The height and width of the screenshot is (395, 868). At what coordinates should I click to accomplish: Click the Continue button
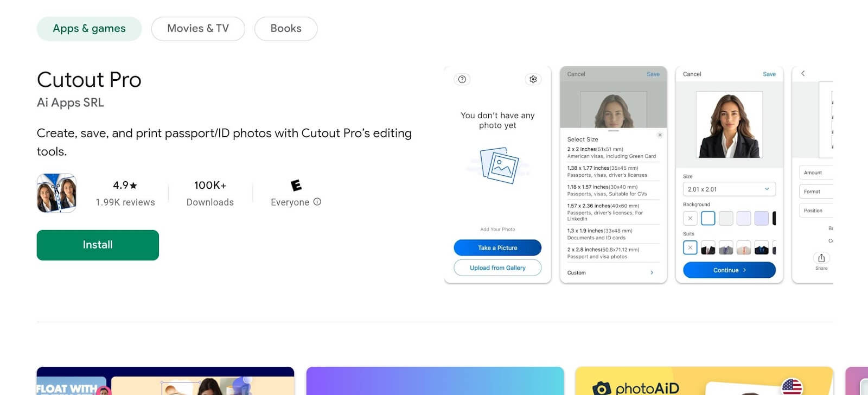click(x=729, y=270)
